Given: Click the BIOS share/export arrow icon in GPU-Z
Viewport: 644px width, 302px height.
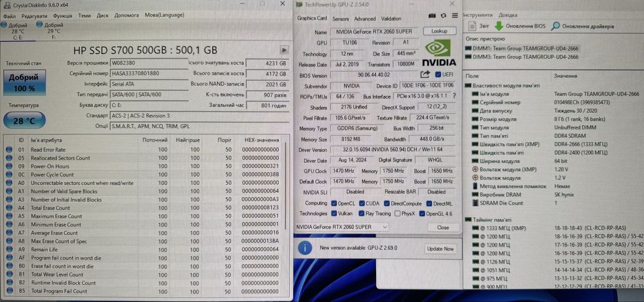Looking at the screenshot, I should pos(425,74).
